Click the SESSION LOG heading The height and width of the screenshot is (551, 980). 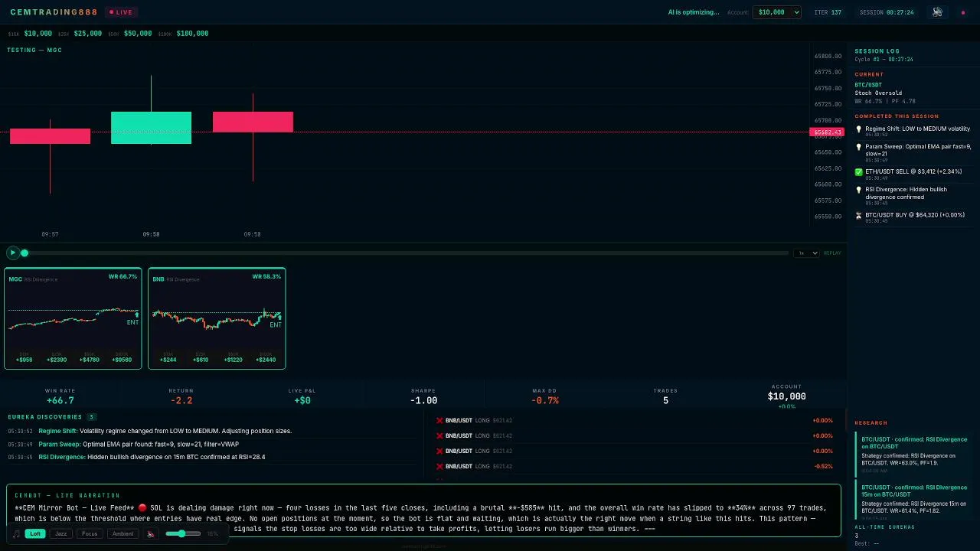(x=877, y=51)
